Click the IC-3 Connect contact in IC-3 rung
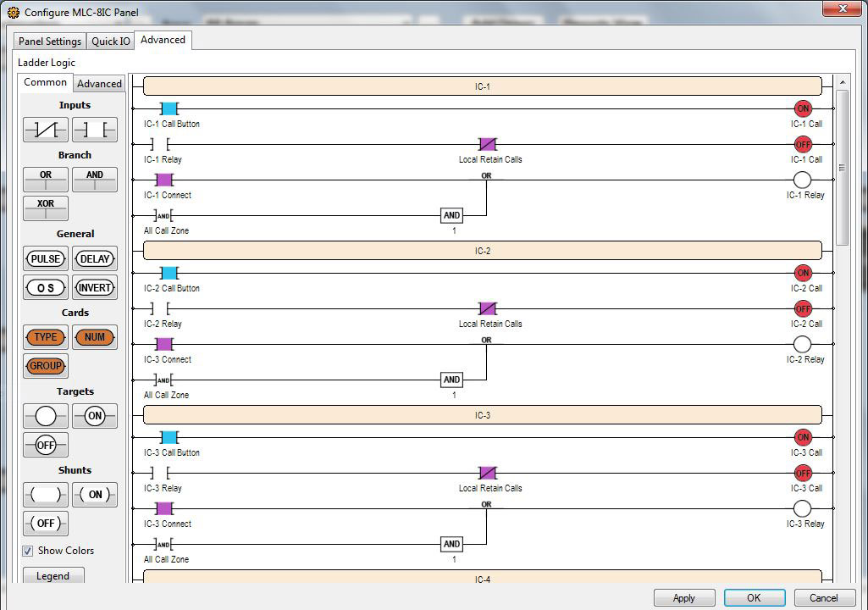The height and width of the screenshot is (610, 868). (x=163, y=508)
